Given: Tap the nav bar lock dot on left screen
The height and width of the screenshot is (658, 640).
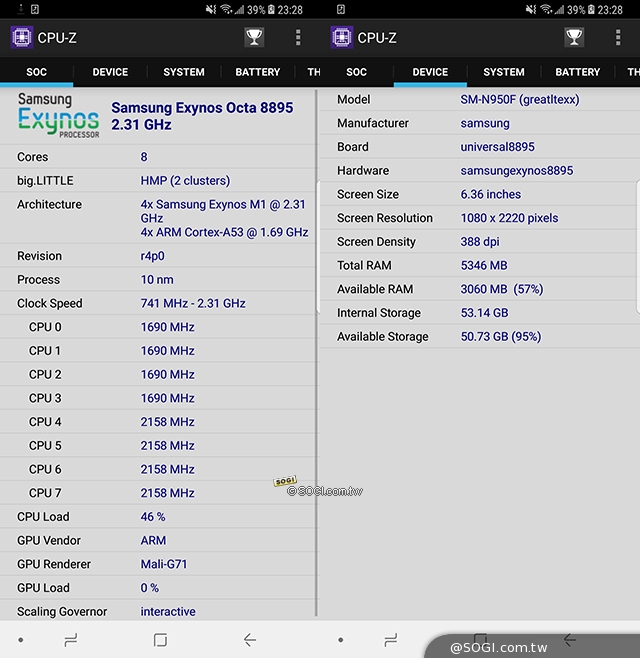Looking at the screenshot, I should 20,640.
